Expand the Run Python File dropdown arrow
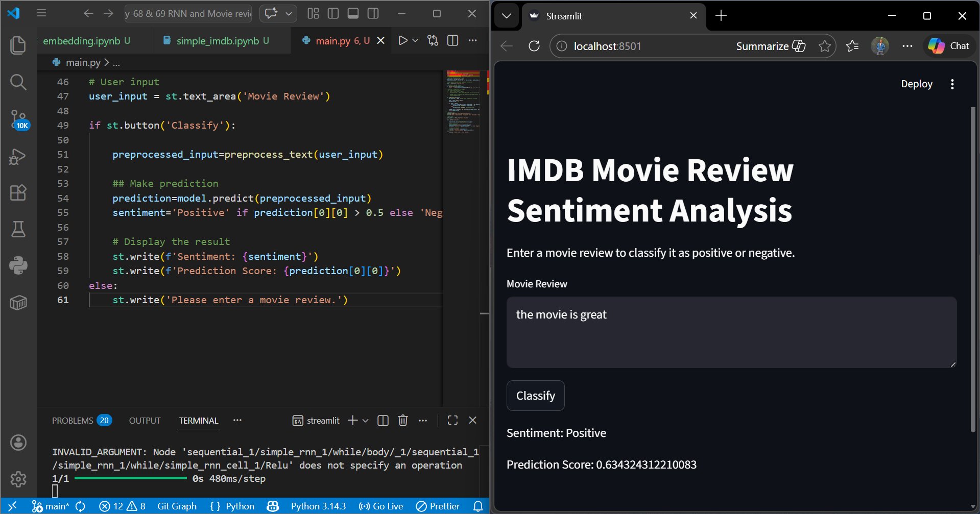 (415, 40)
